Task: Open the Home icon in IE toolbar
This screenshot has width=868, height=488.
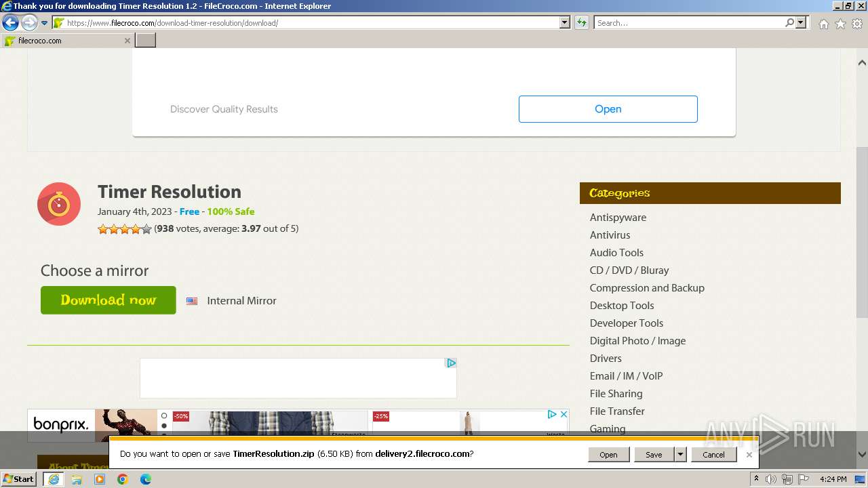Action: (x=823, y=24)
